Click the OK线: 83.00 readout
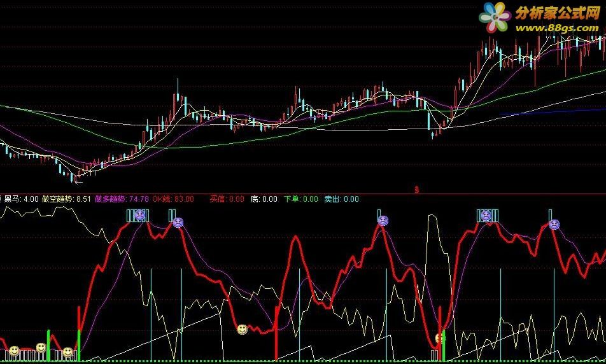This screenshot has height=364, width=606. coord(173,199)
